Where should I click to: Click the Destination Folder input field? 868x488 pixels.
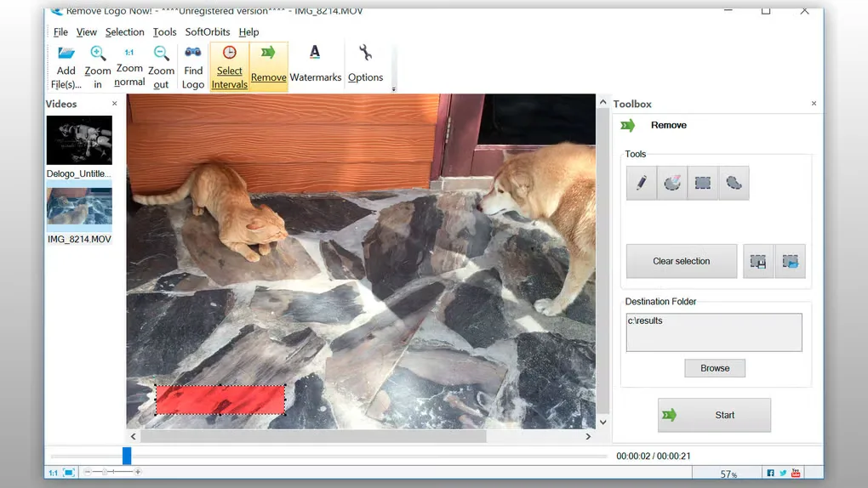(x=714, y=332)
